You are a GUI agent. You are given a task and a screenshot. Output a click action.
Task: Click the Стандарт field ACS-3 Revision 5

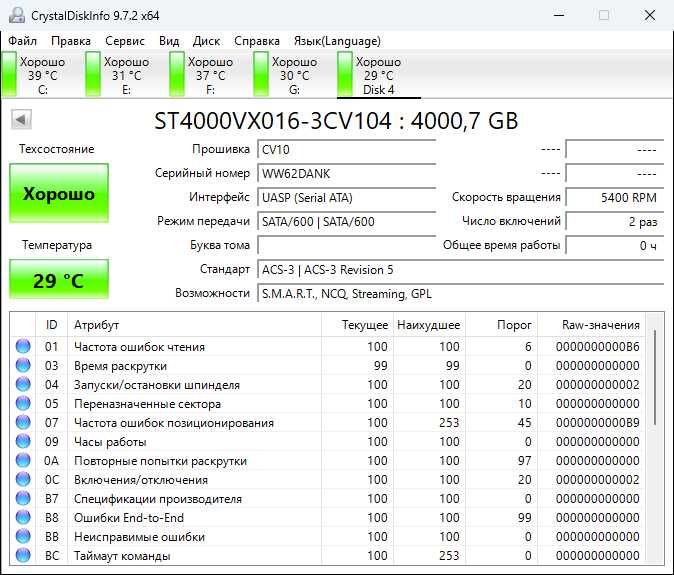point(461,269)
